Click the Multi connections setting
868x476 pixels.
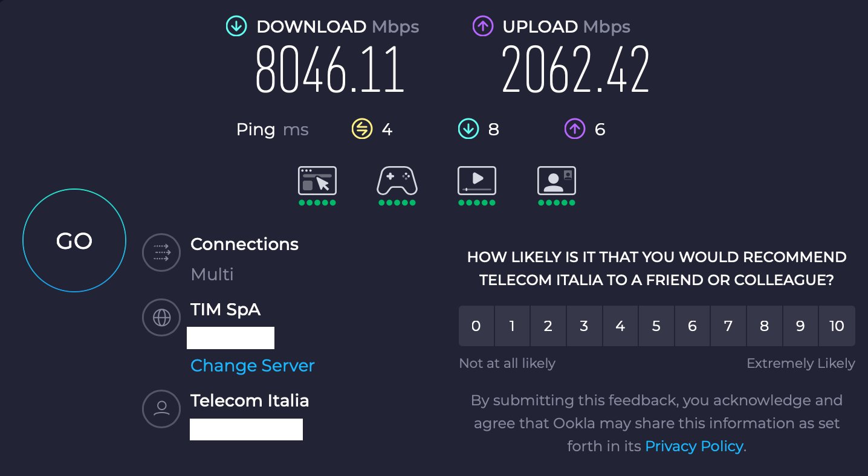[x=212, y=275]
